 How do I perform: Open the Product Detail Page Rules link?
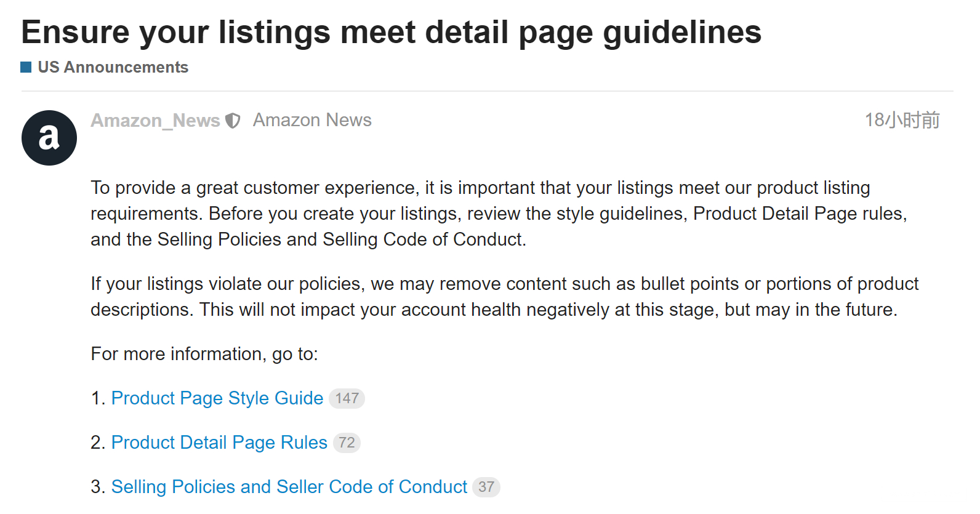click(x=219, y=443)
